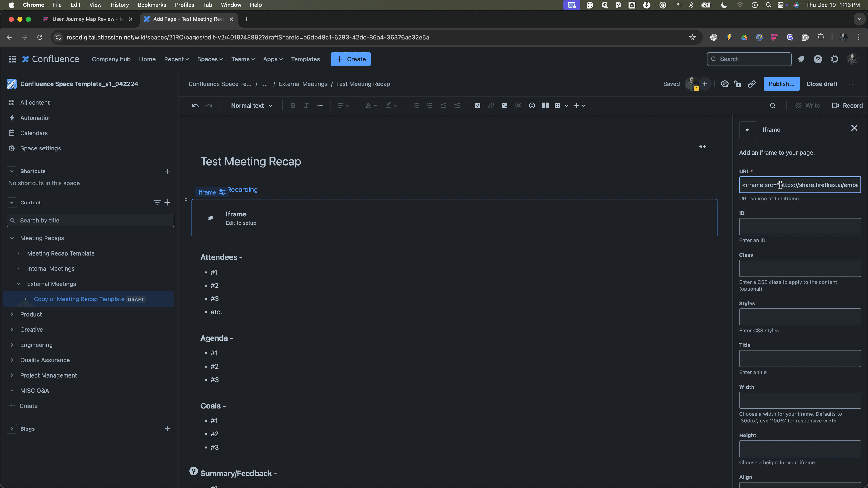This screenshot has width=868, height=488.
Task: Toggle bullet list formatting
Action: click(416, 106)
